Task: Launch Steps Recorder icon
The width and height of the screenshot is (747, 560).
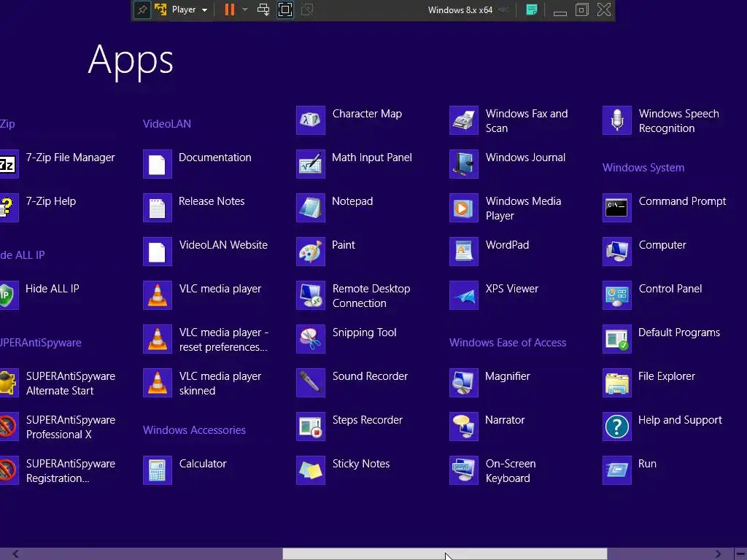Action: (311, 427)
